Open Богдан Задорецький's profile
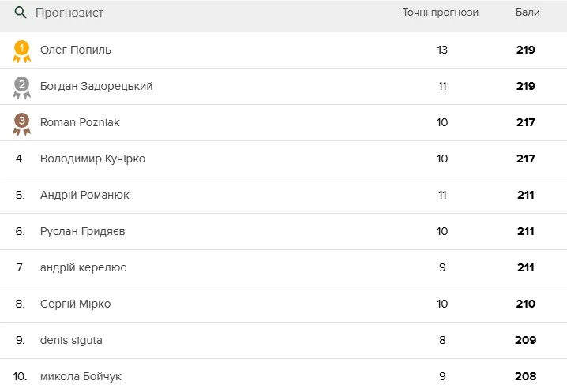The image size is (567, 392). (96, 86)
